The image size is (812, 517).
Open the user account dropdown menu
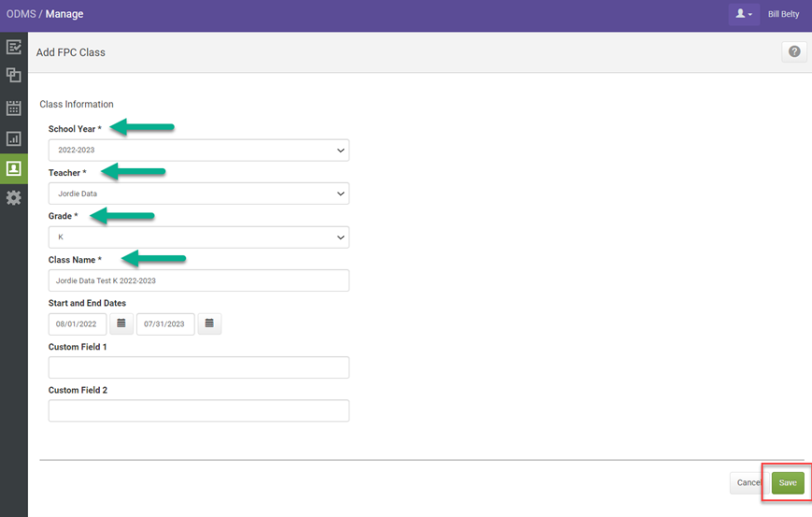(744, 14)
